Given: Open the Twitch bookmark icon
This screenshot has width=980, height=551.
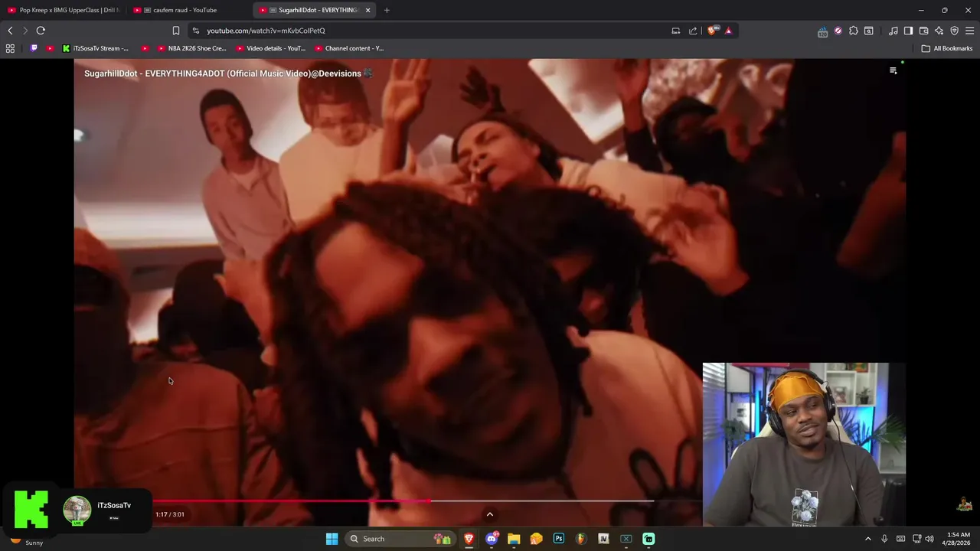Looking at the screenshot, I should (34, 48).
